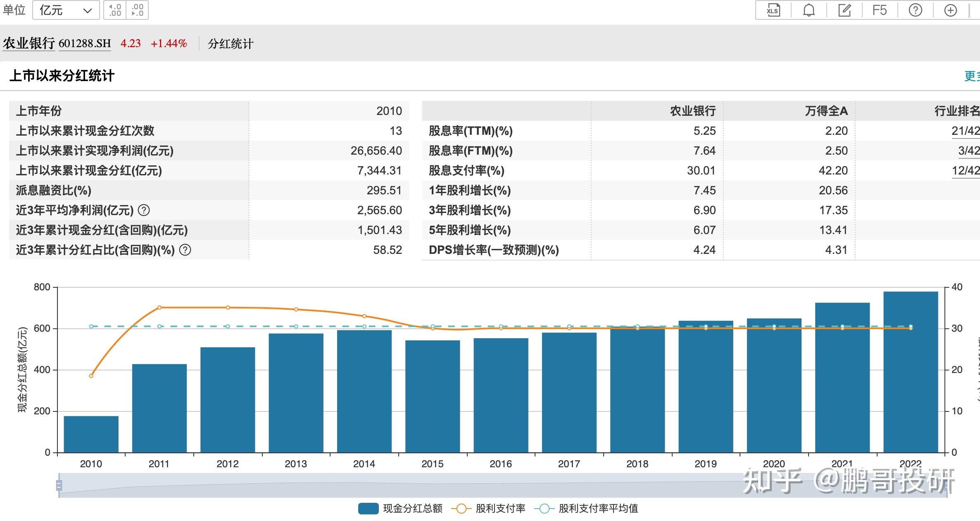
Task: Click the 万得全A column header
Action: [x=826, y=111]
